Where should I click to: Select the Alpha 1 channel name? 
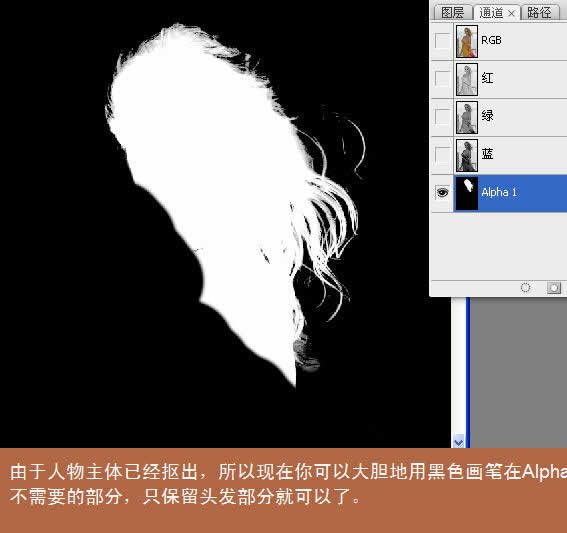(x=499, y=192)
